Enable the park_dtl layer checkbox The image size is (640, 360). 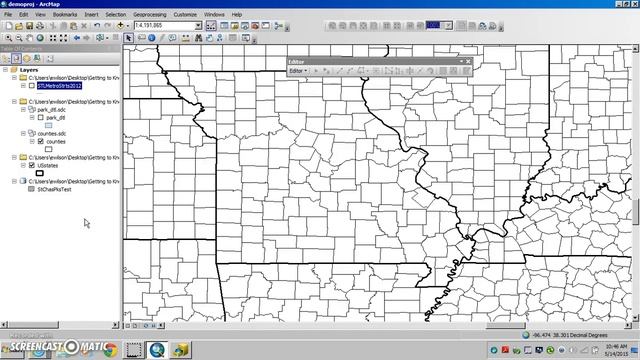click(40, 118)
